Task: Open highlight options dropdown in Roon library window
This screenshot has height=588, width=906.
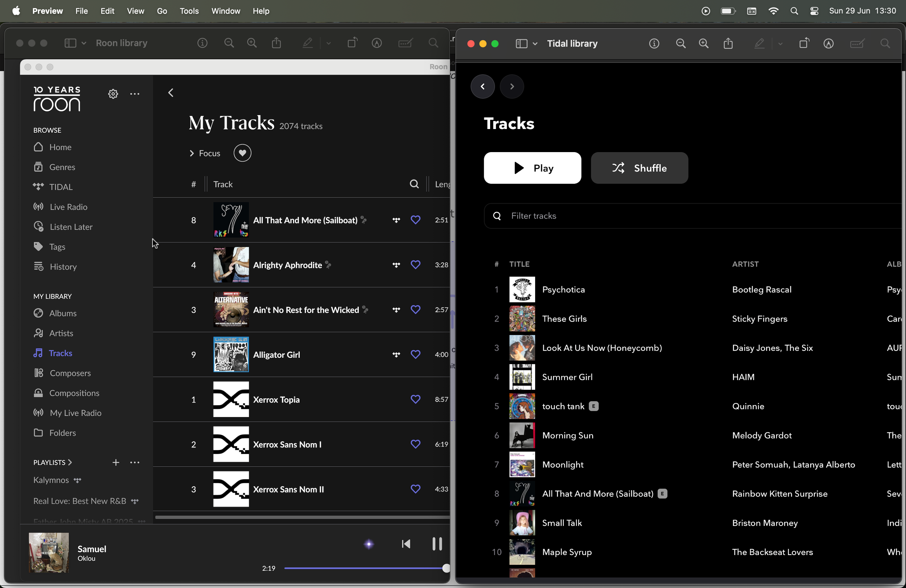Action: pos(329,43)
